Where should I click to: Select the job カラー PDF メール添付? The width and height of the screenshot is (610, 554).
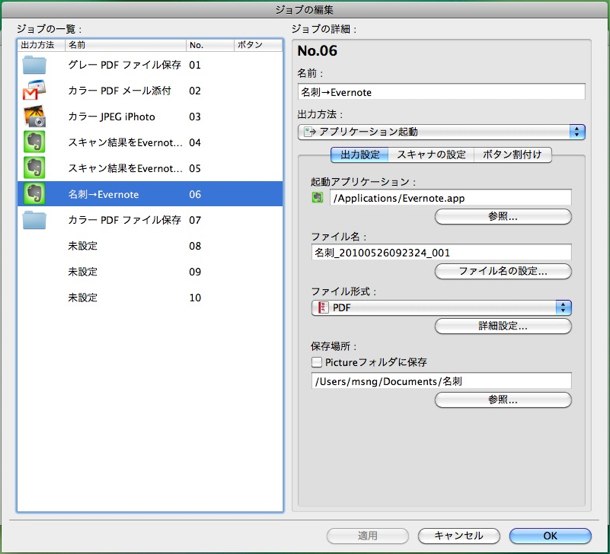point(150,91)
